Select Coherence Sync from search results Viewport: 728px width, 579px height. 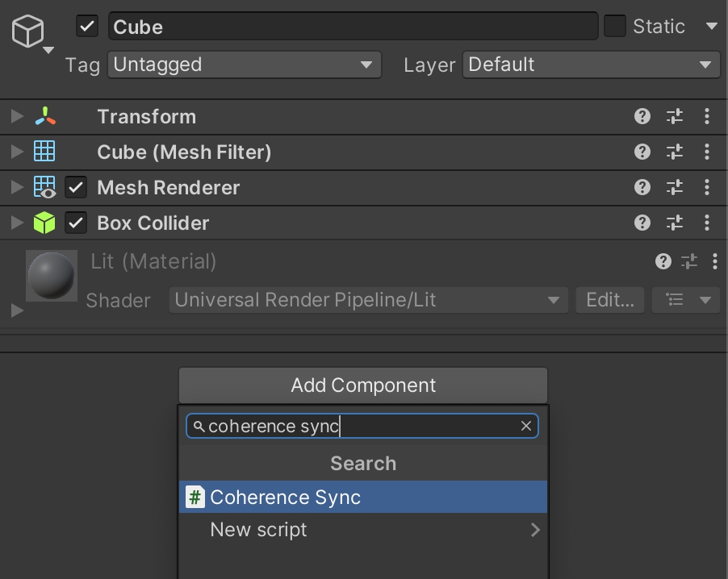pyautogui.click(x=363, y=497)
